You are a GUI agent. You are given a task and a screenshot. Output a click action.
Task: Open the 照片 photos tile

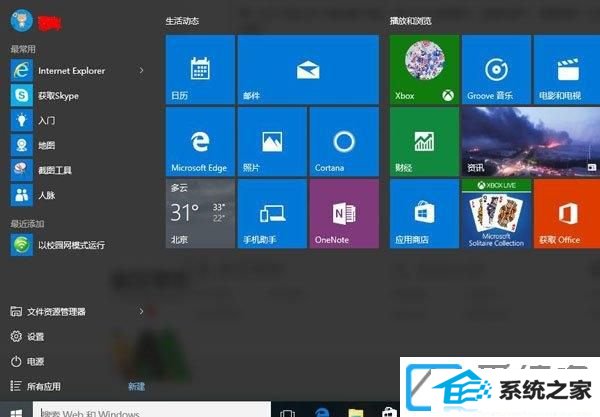272,142
